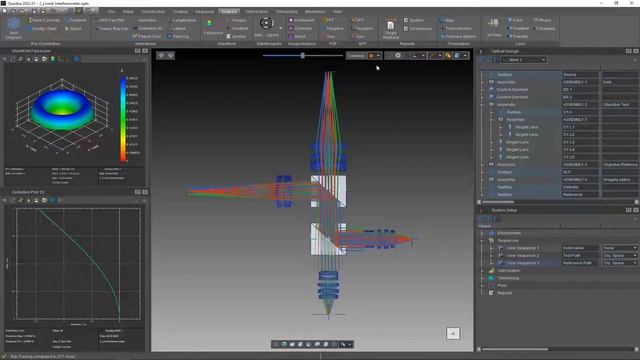Expand the Optimization node in System Setup

pos(482,271)
